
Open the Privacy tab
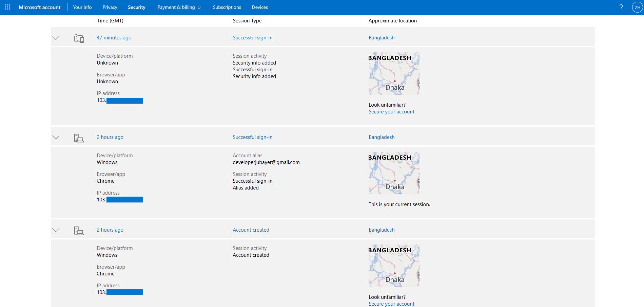point(110,7)
